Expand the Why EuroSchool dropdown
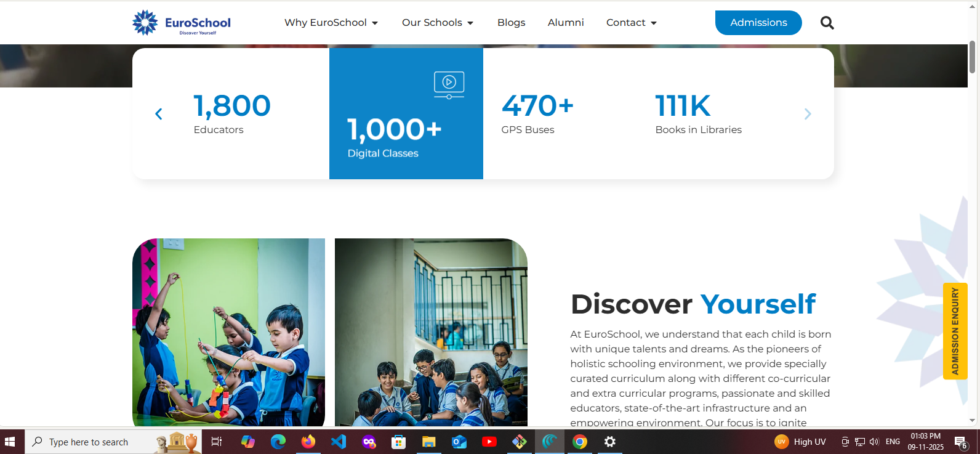This screenshot has height=454, width=980. [331, 23]
